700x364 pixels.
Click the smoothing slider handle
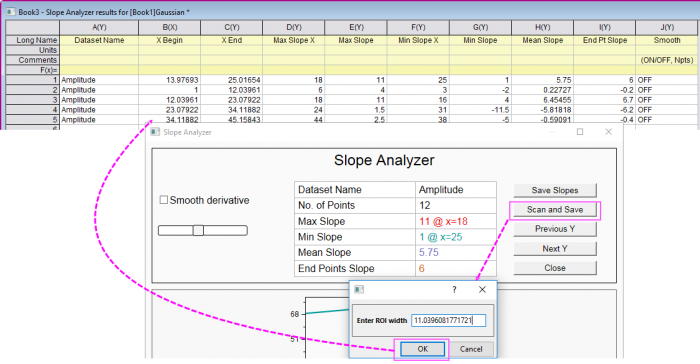pos(198,230)
